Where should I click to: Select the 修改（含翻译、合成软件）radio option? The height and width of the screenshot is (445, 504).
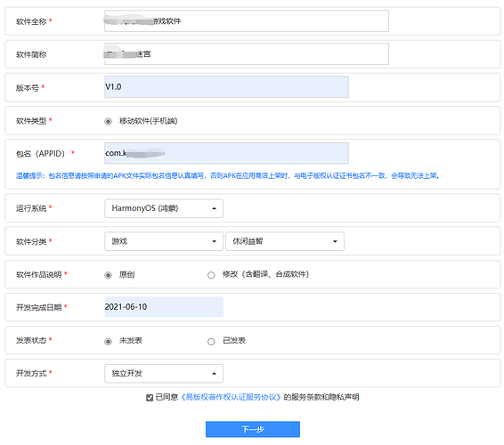(211, 275)
